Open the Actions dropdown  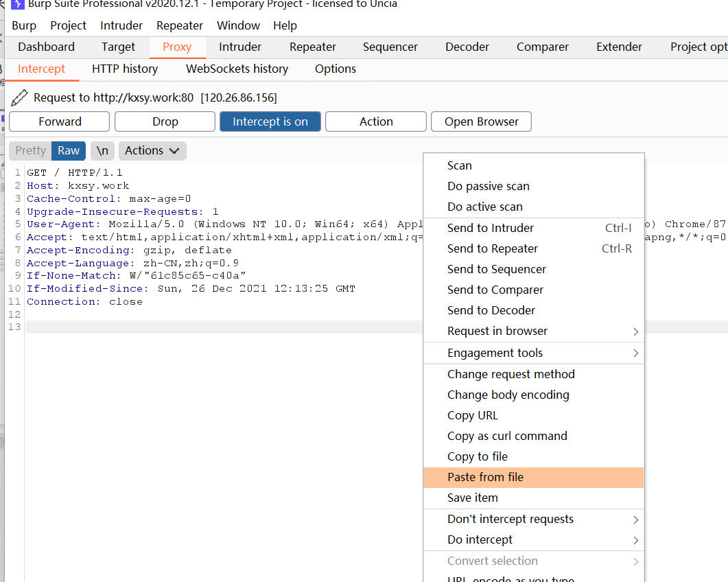point(152,150)
